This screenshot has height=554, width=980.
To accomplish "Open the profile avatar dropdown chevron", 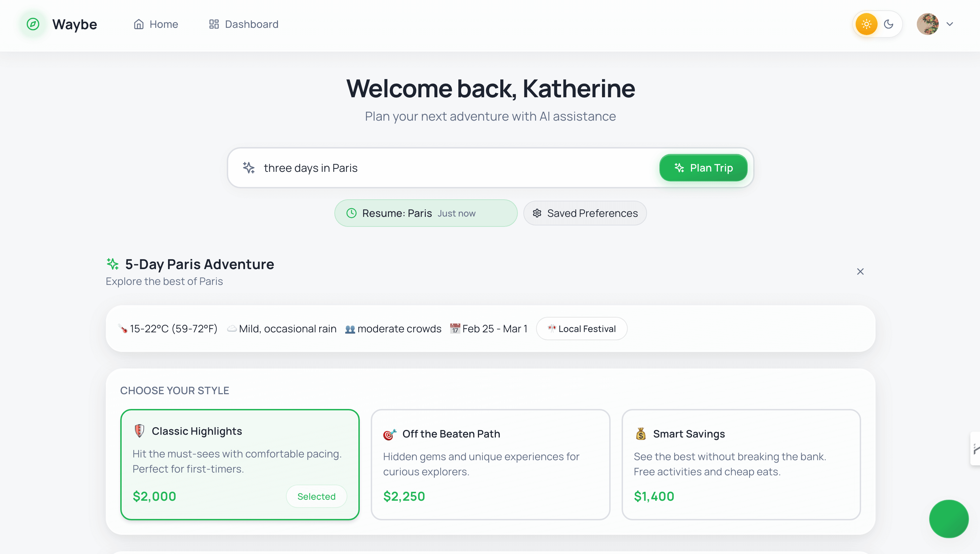I will coord(950,24).
